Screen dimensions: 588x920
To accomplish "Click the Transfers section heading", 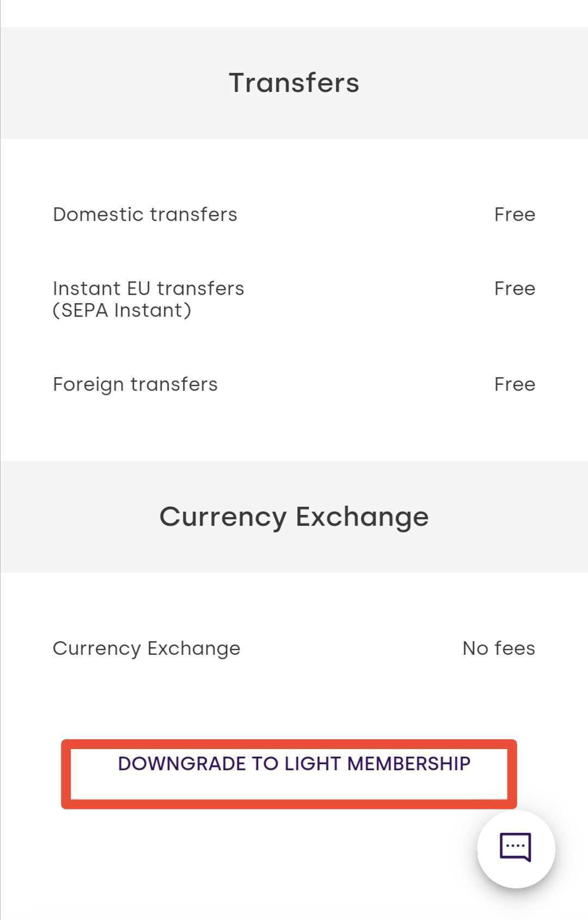I will (294, 83).
